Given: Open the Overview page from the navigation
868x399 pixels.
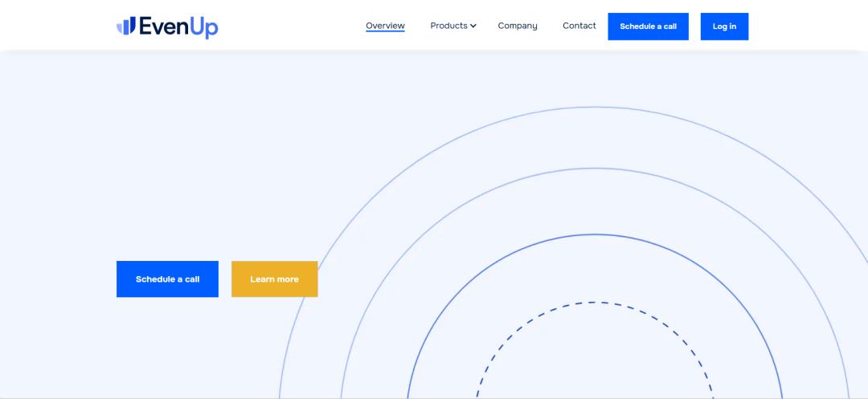Looking at the screenshot, I should point(385,26).
